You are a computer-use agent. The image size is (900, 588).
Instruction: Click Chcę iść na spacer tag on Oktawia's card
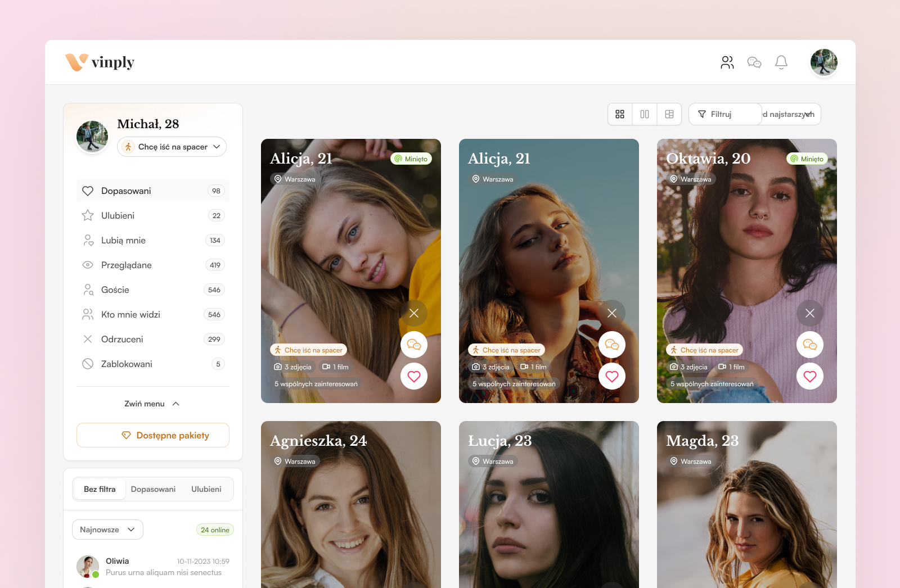(704, 350)
